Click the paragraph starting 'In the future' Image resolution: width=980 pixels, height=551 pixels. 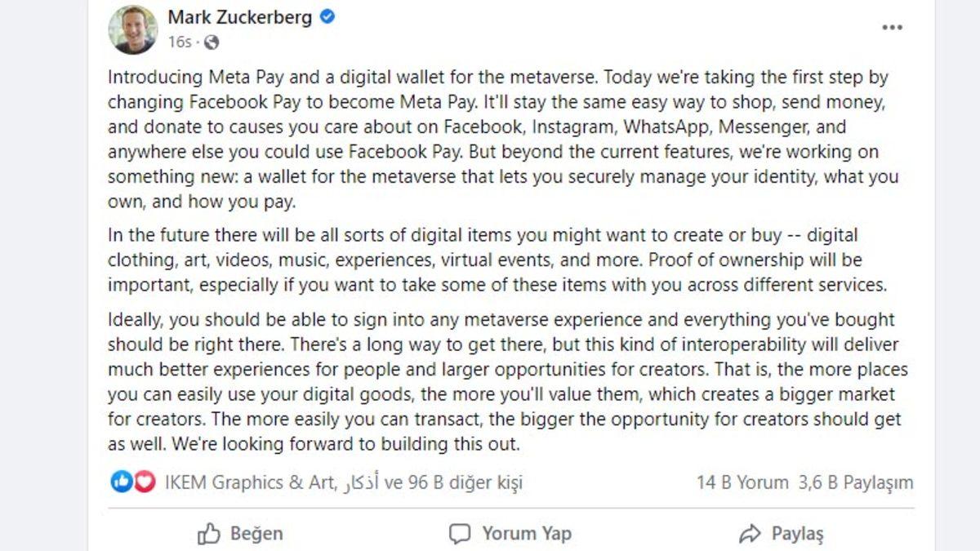pyautogui.click(x=498, y=260)
